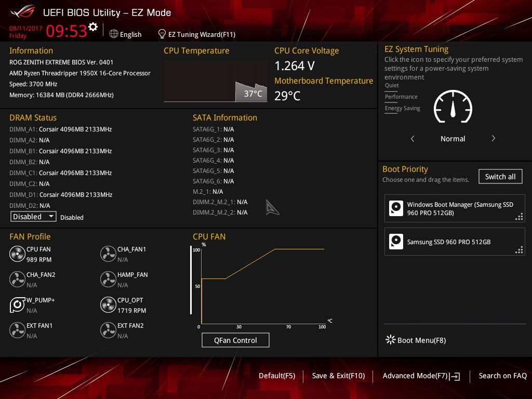
Task: Select the Windows Boot Manager boot entry
Action: [455, 208]
